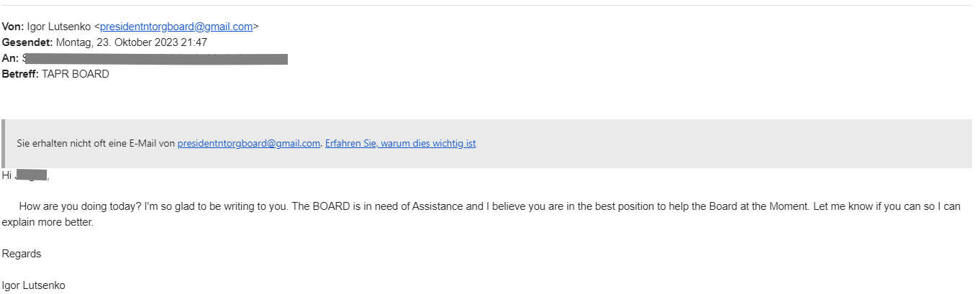Screen dimensions: 980x294
Task: Click the 'Hi' greeting word
Action: tap(6, 175)
